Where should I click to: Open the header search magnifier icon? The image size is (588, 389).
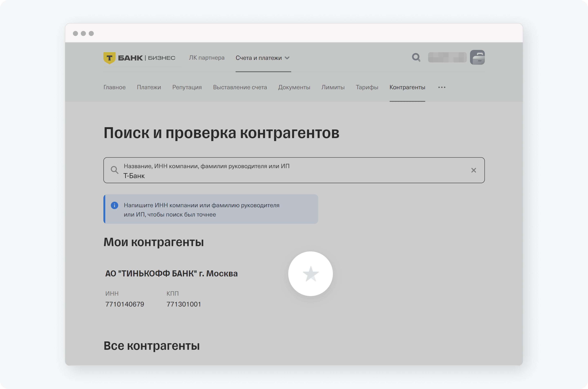[416, 58]
